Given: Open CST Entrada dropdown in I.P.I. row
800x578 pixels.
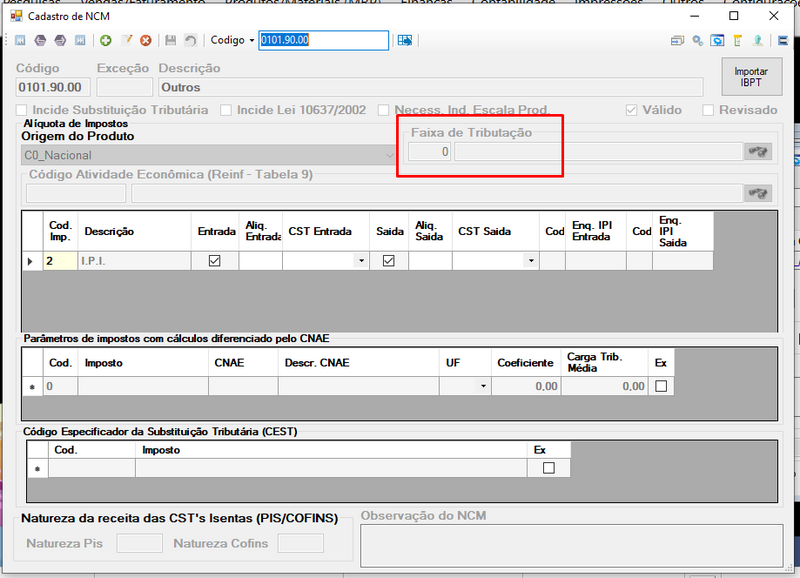Looking at the screenshot, I should [x=361, y=261].
